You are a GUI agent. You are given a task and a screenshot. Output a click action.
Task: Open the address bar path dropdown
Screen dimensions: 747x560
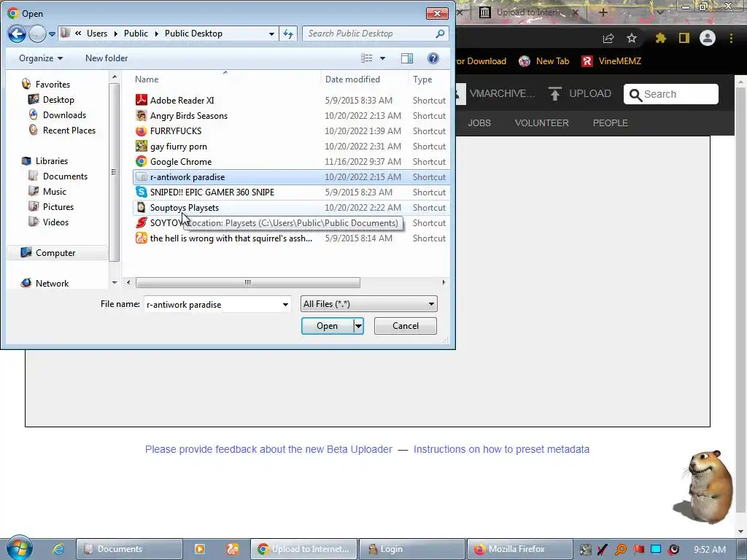[x=271, y=34]
